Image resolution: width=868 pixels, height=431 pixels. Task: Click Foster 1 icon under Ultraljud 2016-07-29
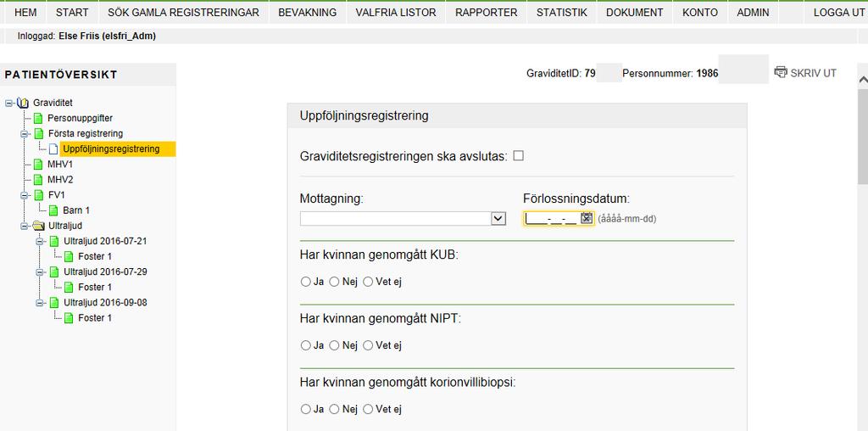tap(68, 288)
